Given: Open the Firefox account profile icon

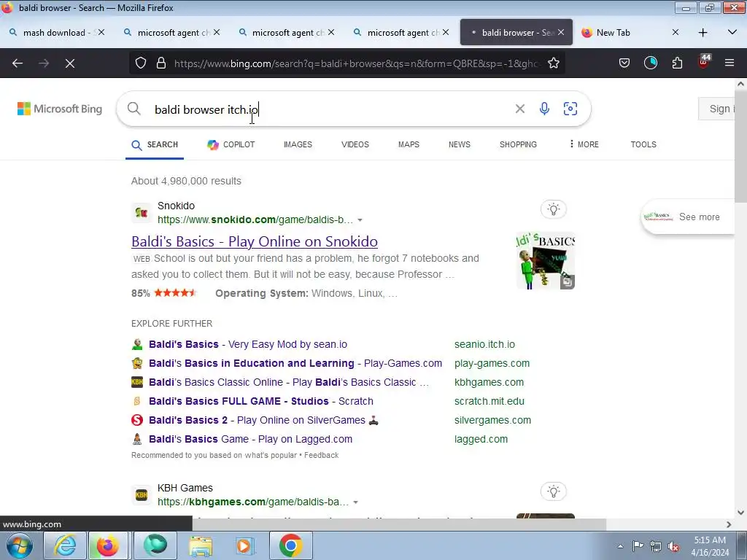Looking at the screenshot, I should pyautogui.click(x=651, y=63).
